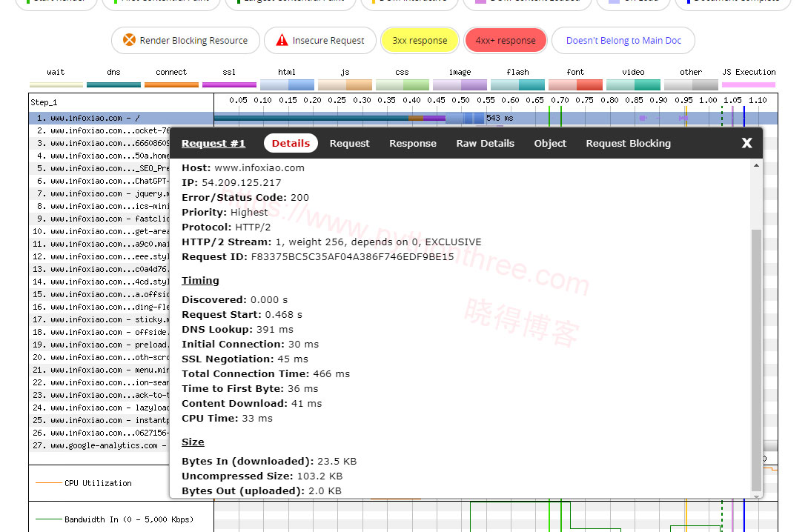Click the Request ID hash value
This screenshot has height=532, width=808.
[352, 257]
